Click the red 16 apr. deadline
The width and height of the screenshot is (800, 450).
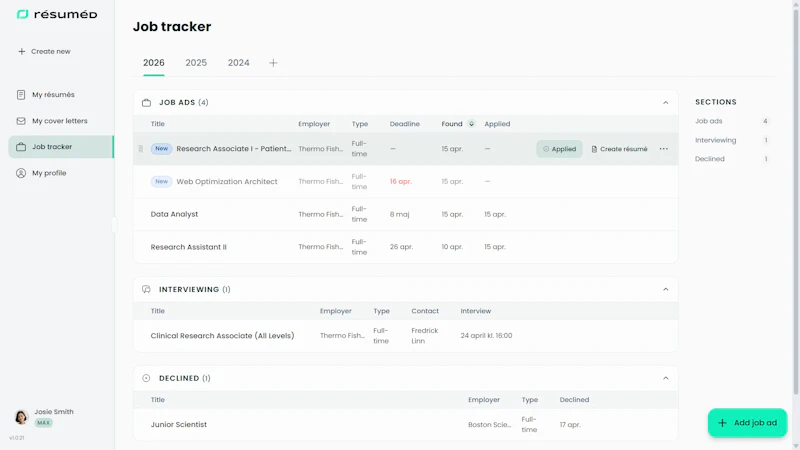coord(401,182)
